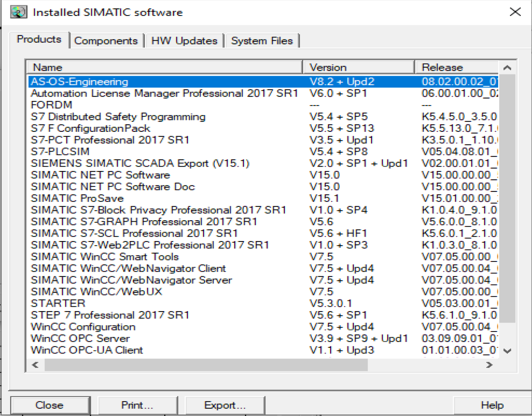Click the V15.1 version of ProSave
This screenshot has height=416, width=532.
pos(324,198)
